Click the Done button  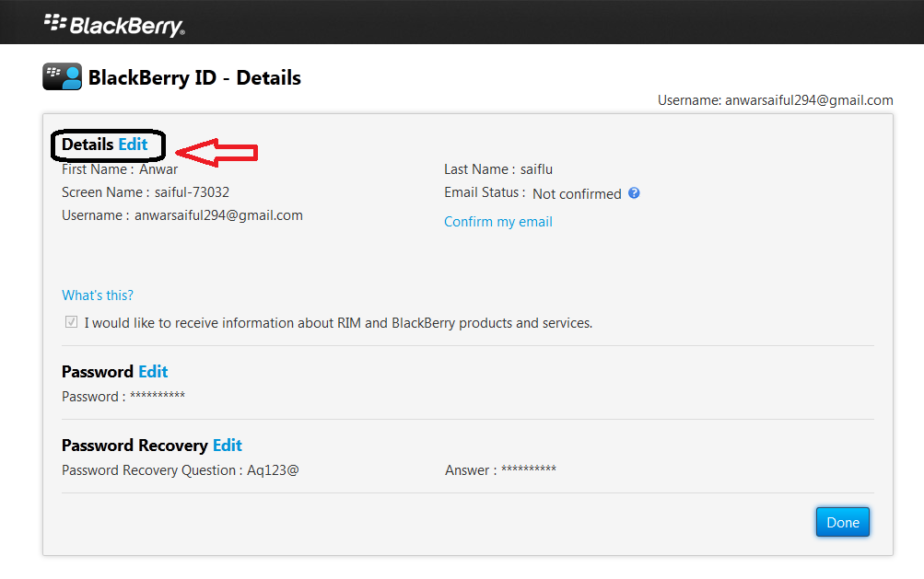pyautogui.click(x=843, y=522)
